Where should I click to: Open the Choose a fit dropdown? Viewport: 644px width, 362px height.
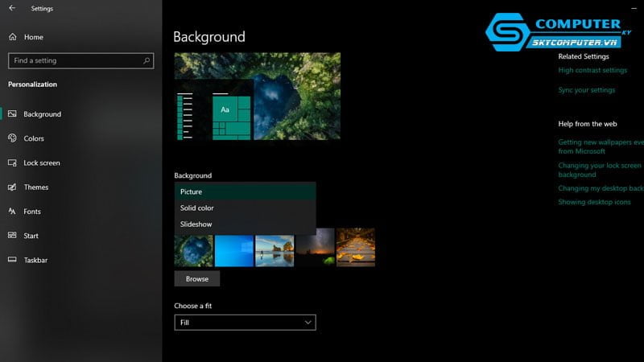pos(246,323)
